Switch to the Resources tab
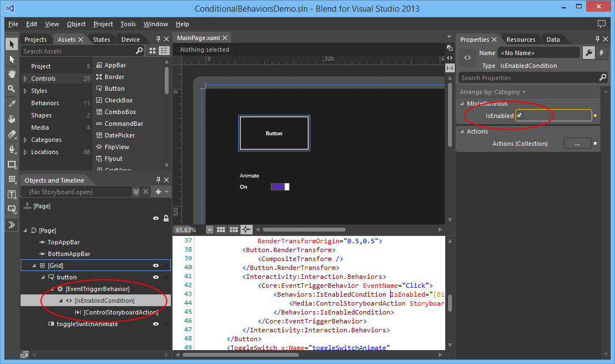Screen dimensions: 615x364 click(x=520, y=39)
